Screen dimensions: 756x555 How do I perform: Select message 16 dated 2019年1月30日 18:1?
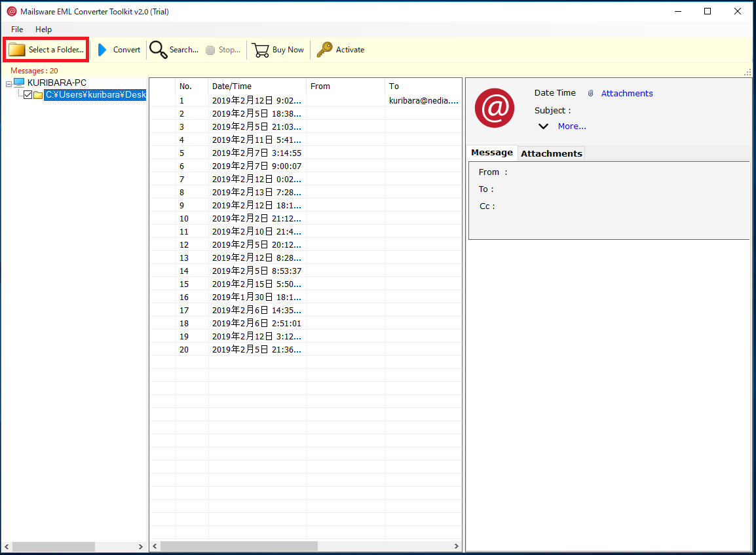[305, 297]
